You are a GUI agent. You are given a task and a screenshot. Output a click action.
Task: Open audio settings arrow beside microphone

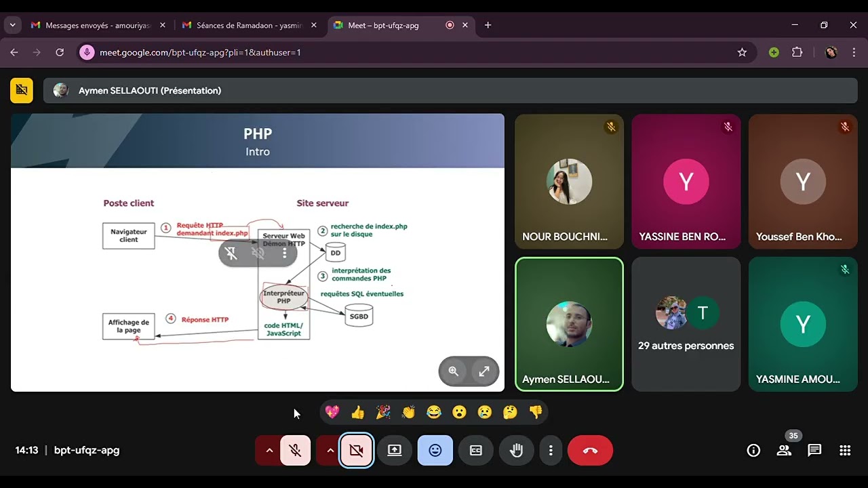coord(269,450)
